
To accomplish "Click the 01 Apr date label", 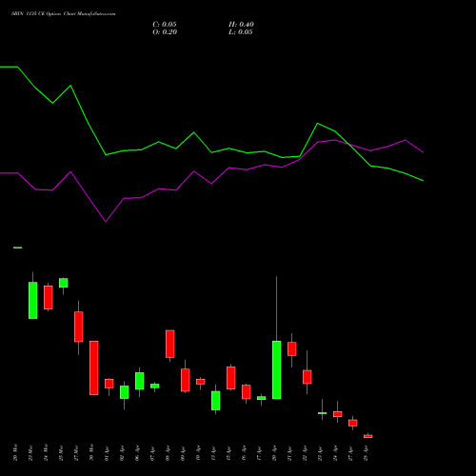I will tap(107, 453).
